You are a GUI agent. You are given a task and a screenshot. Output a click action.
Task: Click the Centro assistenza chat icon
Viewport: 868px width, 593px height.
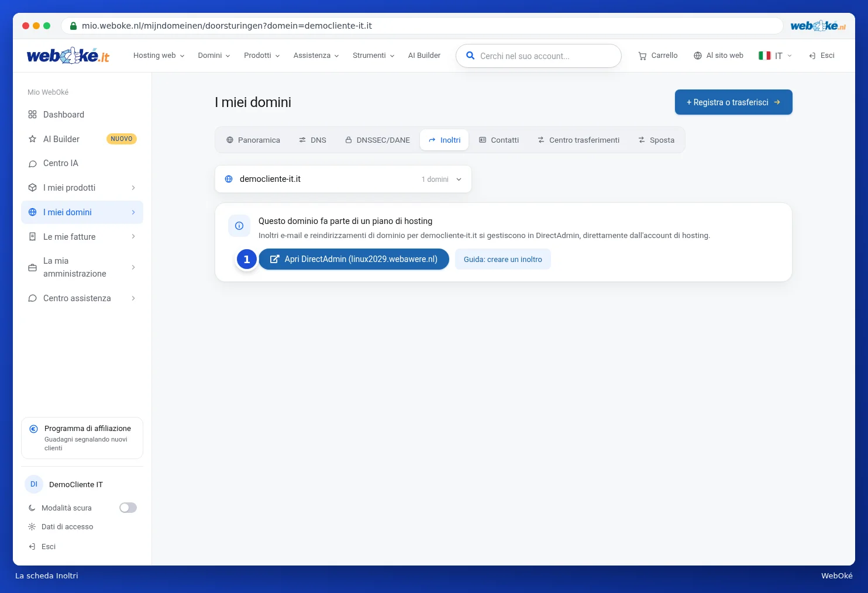pyautogui.click(x=33, y=298)
